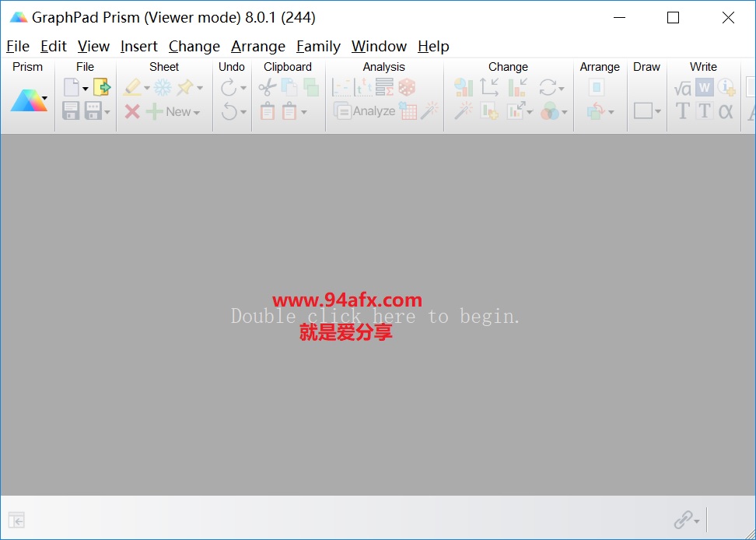
Task: Open the File menu
Action: point(18,46)
